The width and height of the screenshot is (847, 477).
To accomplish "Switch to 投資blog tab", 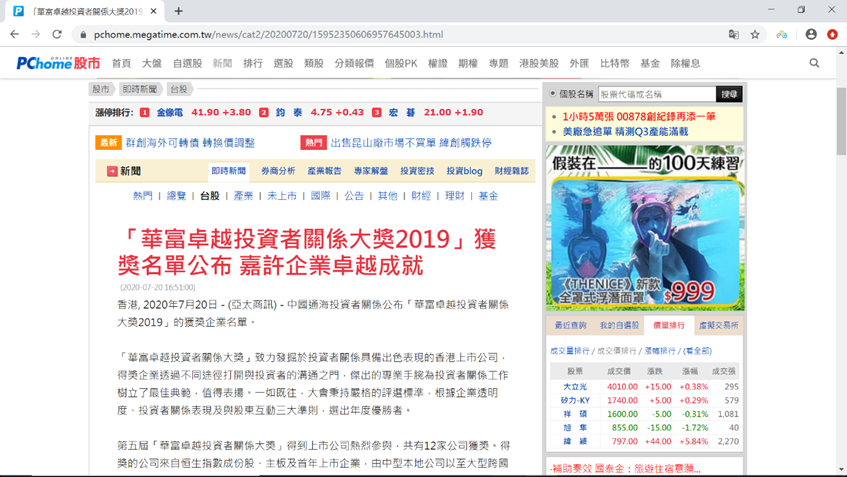I will pyautogui.click(x=465, y=171).
